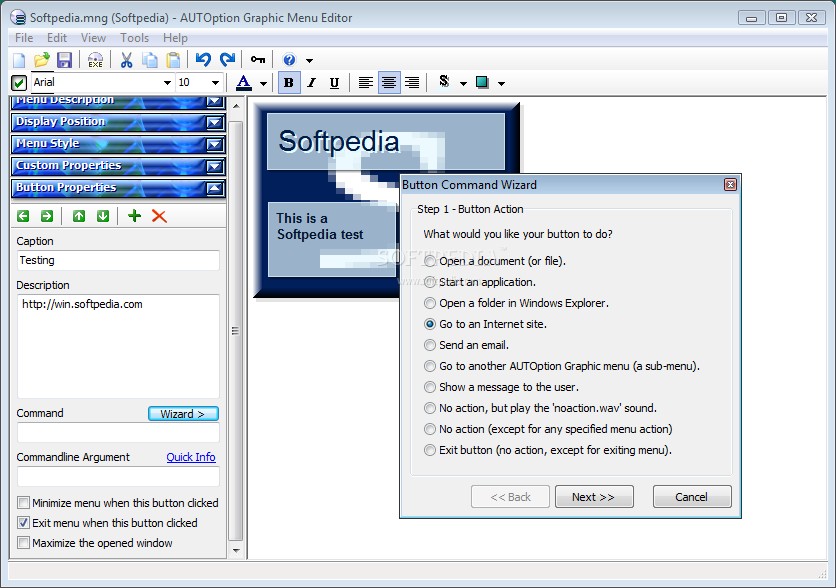
Task: Open the help dropdown arrow
Action: (309, 60)
